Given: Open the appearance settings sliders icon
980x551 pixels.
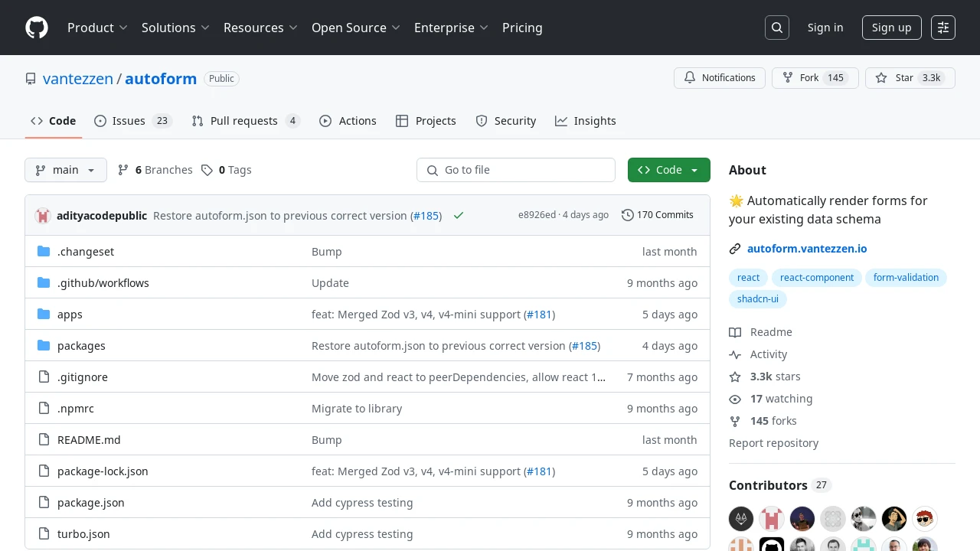Looking at the screenshot, I should click(x=943, y=28).
